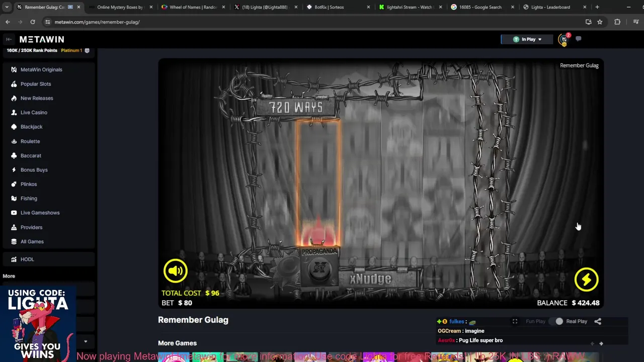Screen dimensions: 644x362
Task: Open Providers list
Action: click(31, 227)
